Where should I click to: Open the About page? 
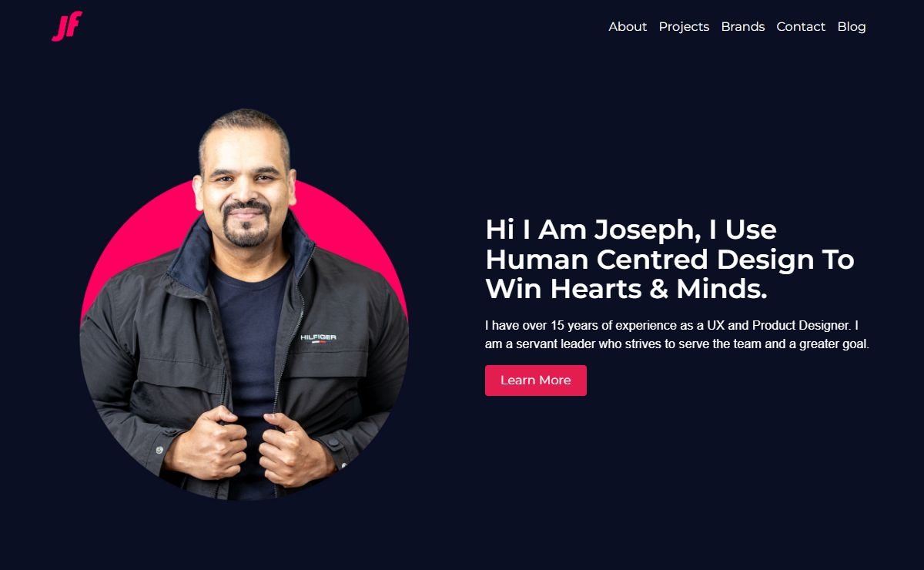[628, 26]
